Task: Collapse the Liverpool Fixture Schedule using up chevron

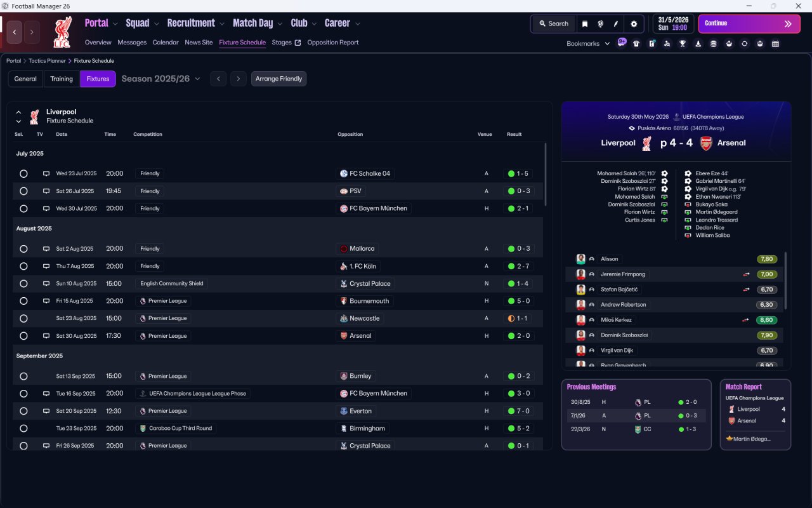Action: tap(18, 112)
